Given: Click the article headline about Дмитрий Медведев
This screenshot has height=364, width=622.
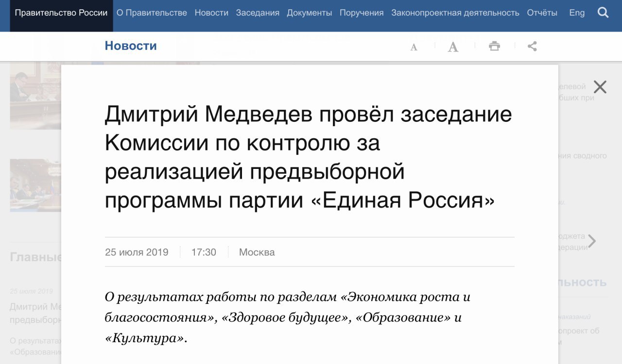Looking at the screenshot, I should click(309, 157).
